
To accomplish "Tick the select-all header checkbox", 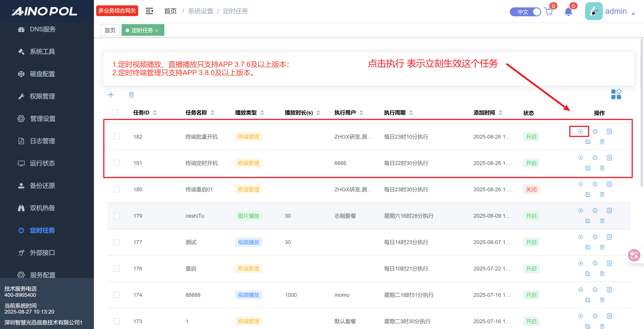I will [115, 113].
